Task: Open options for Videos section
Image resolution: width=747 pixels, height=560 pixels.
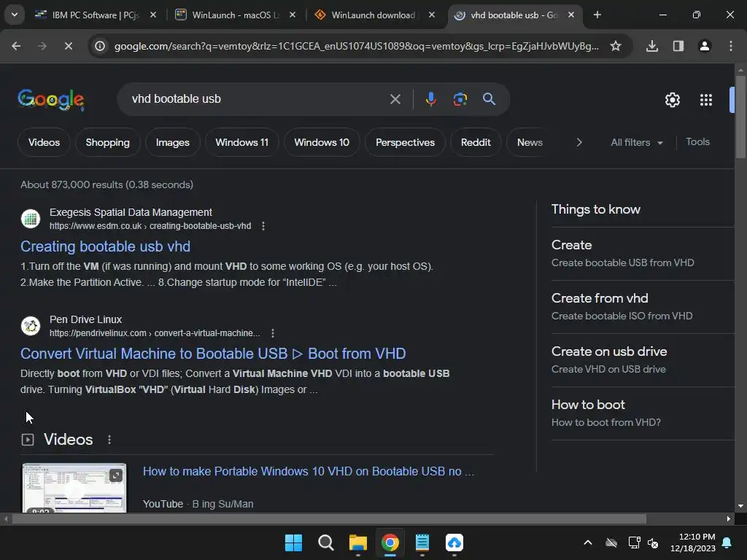Action: tap(109, 440)
